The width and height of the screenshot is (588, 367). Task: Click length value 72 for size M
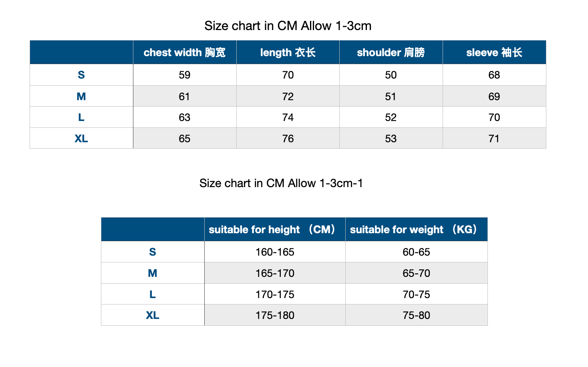(288, 96)
